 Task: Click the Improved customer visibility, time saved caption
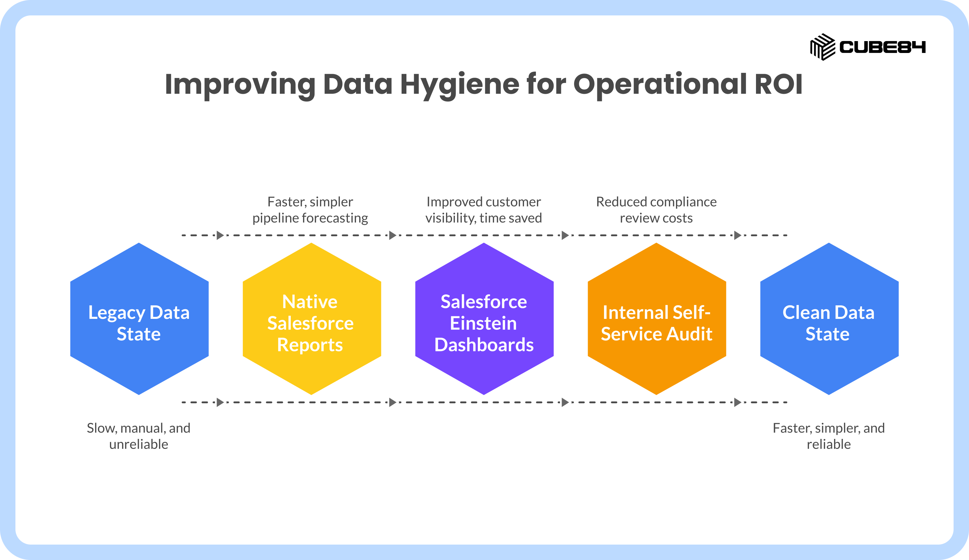(x=484, y=210)
